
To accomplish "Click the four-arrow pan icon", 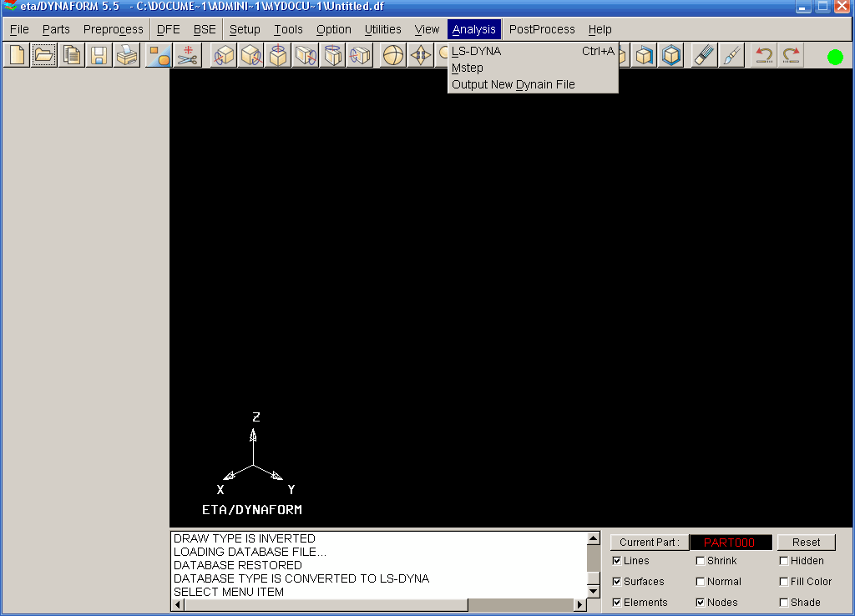I will [x=421, y=56].
